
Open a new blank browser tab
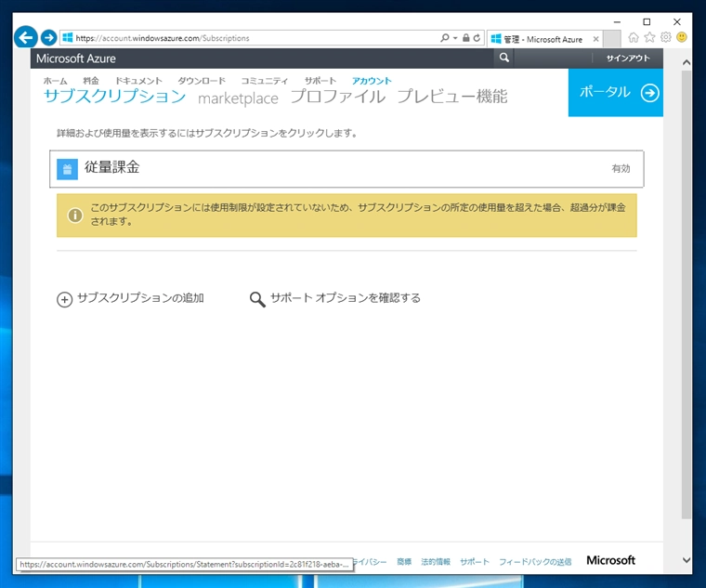point(611,38)
